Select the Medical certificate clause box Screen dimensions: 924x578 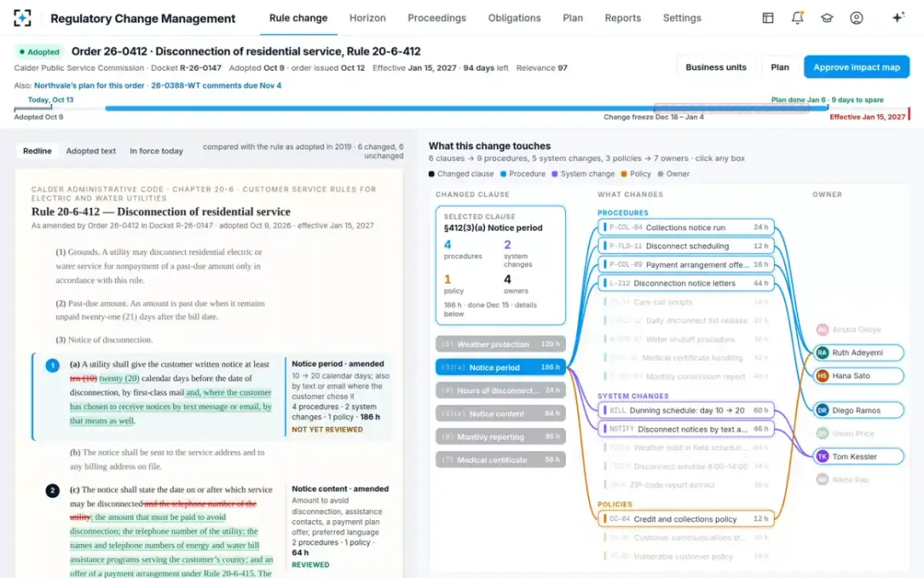pyautogui.click(x=500, y=460)
